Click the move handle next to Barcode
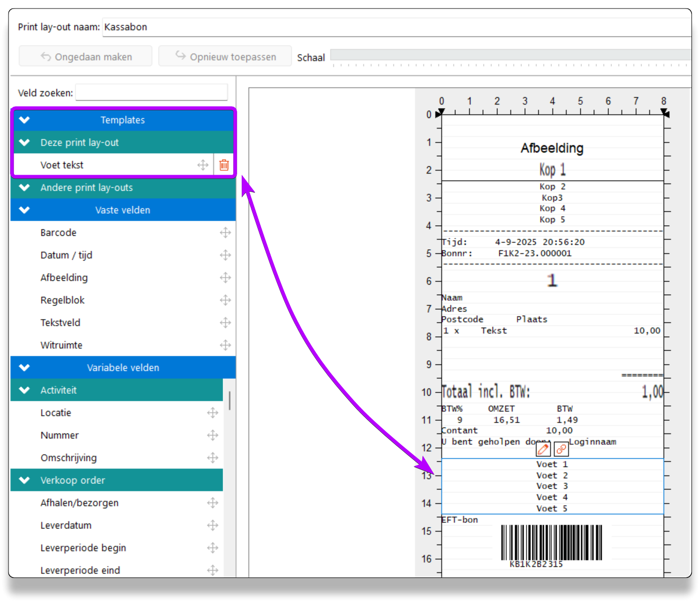The width and height of the screenshot is (700, 602). pyautogui.click(x=225, y=233)
